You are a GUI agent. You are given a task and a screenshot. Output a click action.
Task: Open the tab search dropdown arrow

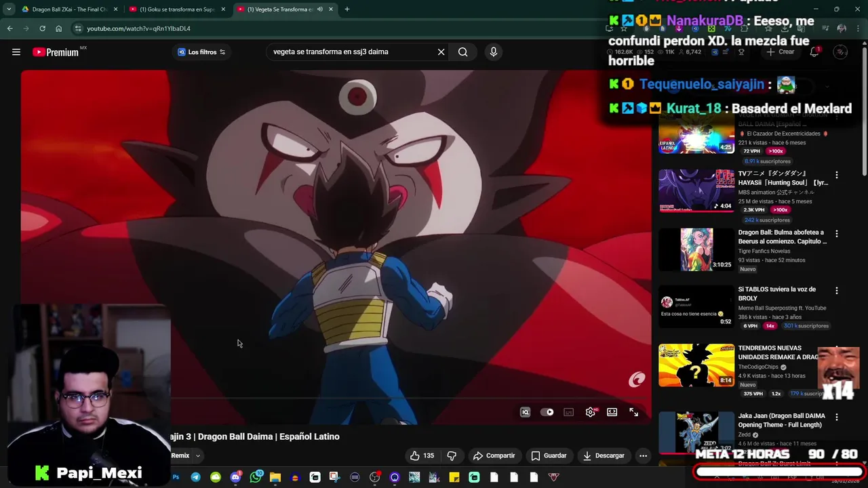click(x=8, y=9)
